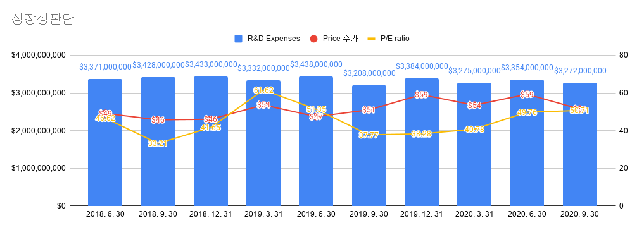Select the P/E ratio legend label
The width and height of the screenshot is (644, 230).
(x=395, y=39)
